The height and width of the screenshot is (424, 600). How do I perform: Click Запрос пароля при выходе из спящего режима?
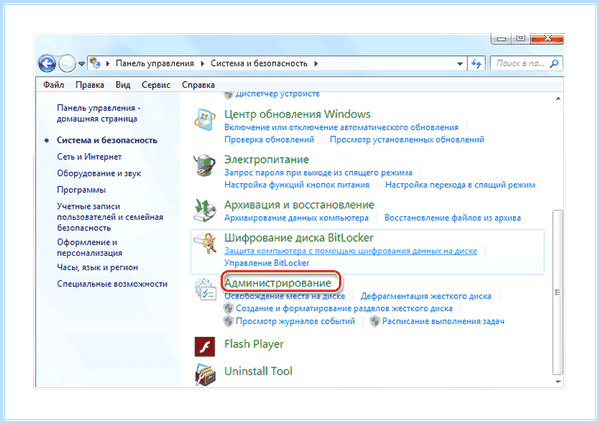click(x=318, y=173)
